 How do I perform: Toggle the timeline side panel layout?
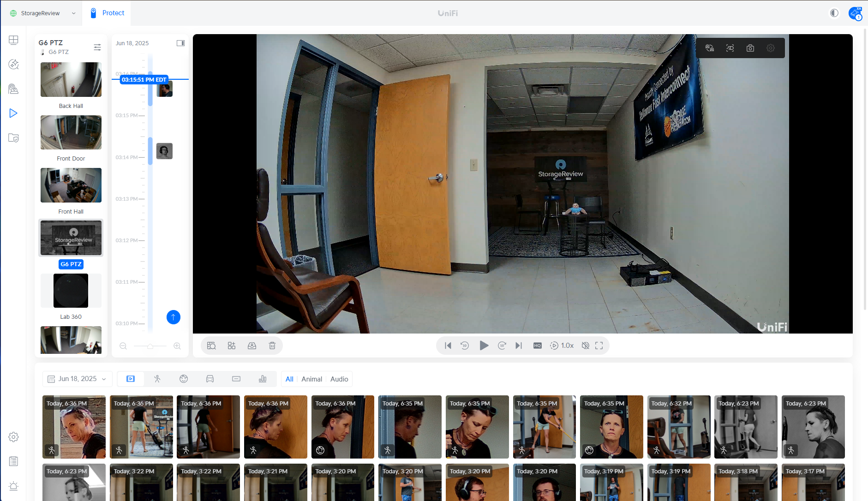(x=180, y=43)
